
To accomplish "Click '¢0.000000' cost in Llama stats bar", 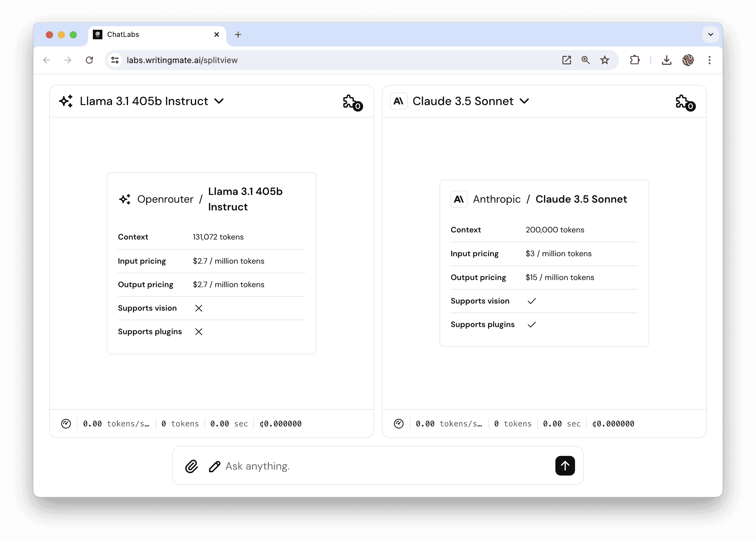I will pos(281,424).
